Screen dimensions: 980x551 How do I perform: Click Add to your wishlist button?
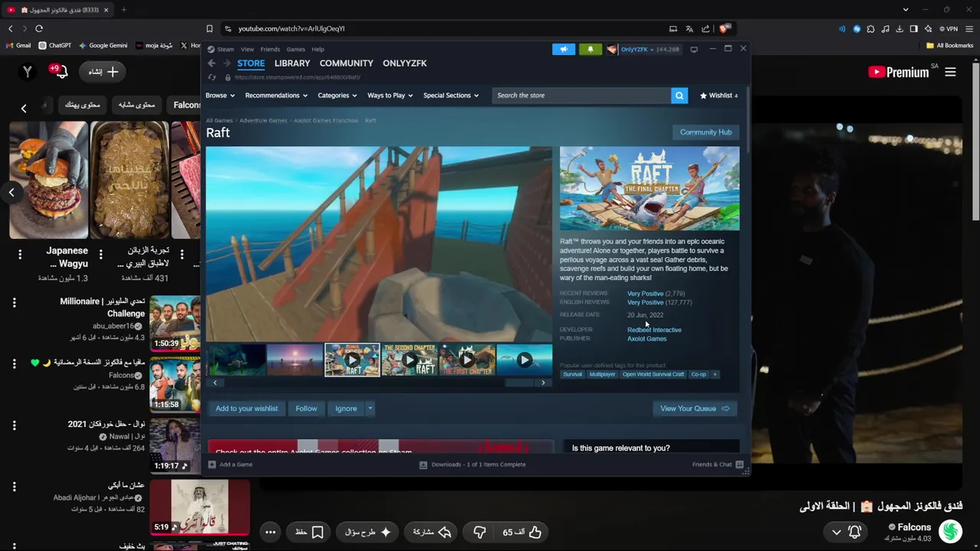[247, 409]
